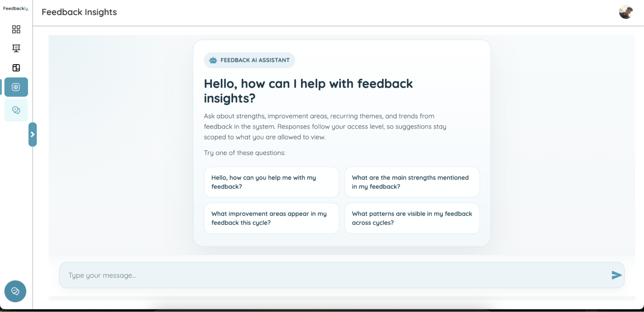This screenshot has height=312, width=644.
Task: Click the "Hello, how can I help" heading
Action: [x=308, y=91]
